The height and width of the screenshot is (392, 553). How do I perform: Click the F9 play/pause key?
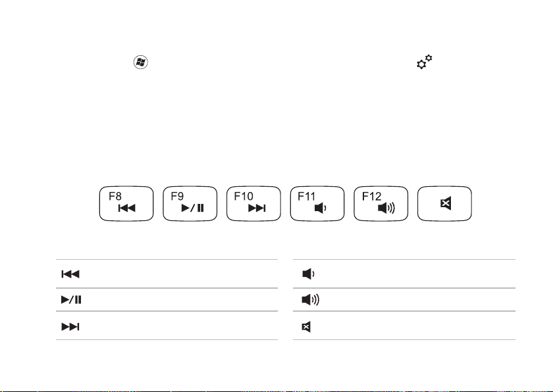190,204
